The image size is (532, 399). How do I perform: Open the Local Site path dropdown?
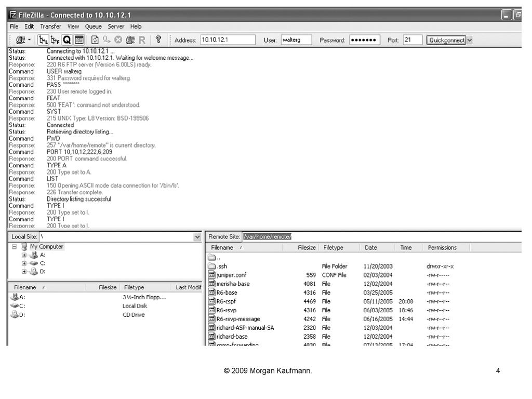197,237
